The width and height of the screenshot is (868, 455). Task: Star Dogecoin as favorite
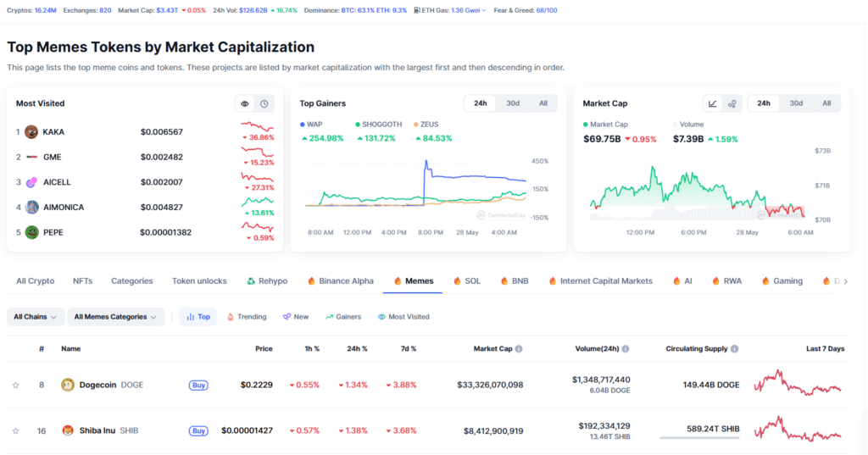[x=15, y=386]
